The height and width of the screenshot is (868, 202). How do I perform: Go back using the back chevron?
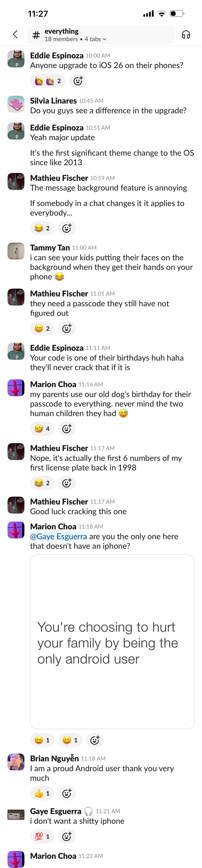(15, 34)
